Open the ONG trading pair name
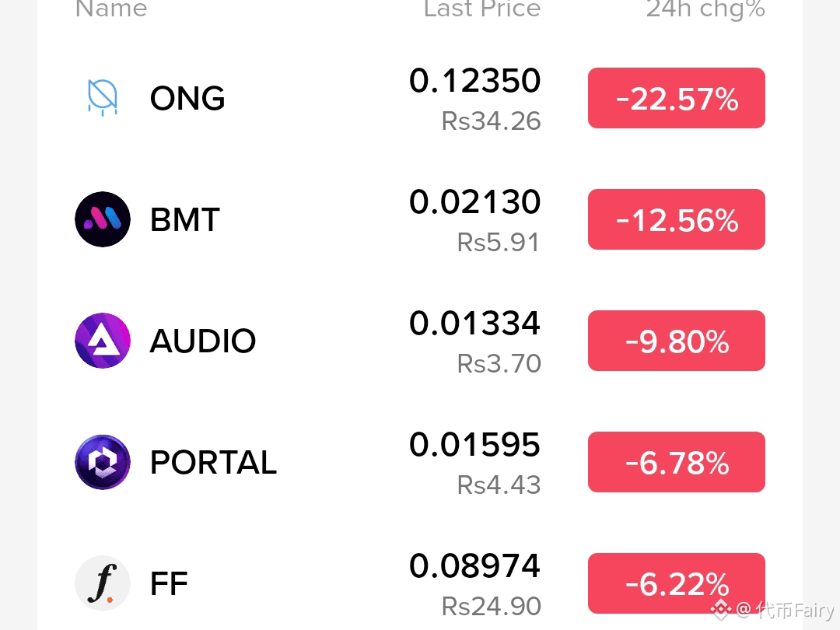 [187, 98]
